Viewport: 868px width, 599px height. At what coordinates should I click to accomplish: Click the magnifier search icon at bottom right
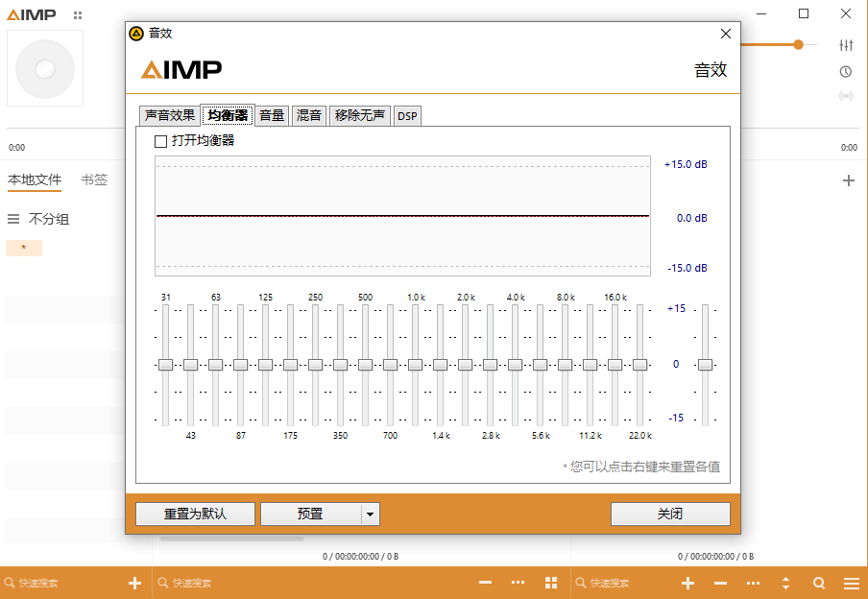[819, 583]
